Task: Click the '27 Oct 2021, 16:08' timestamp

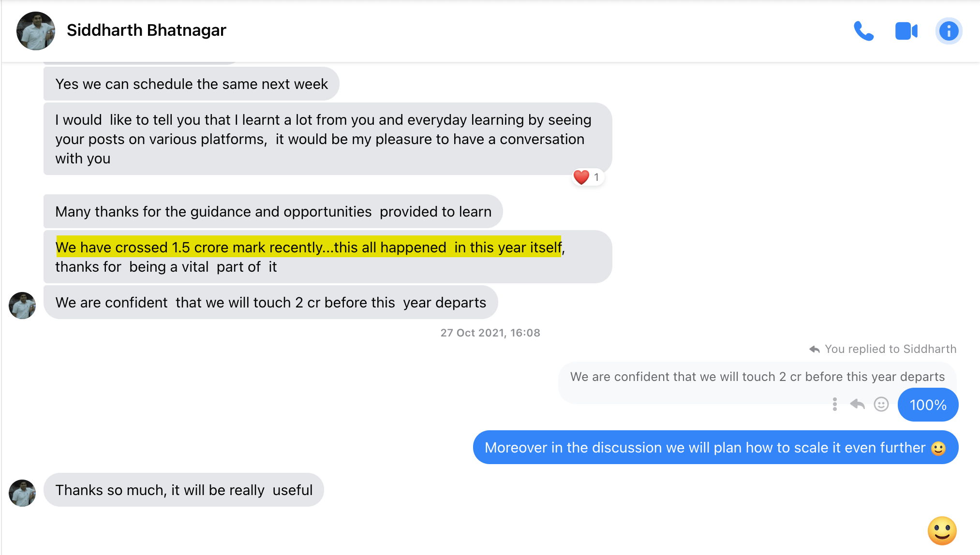Action: (490, 333)
